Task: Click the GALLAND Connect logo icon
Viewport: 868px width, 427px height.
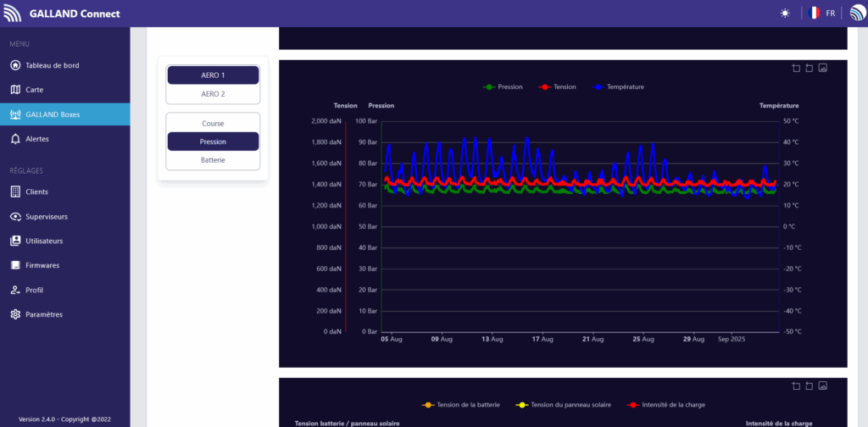Action: (13, 14)
